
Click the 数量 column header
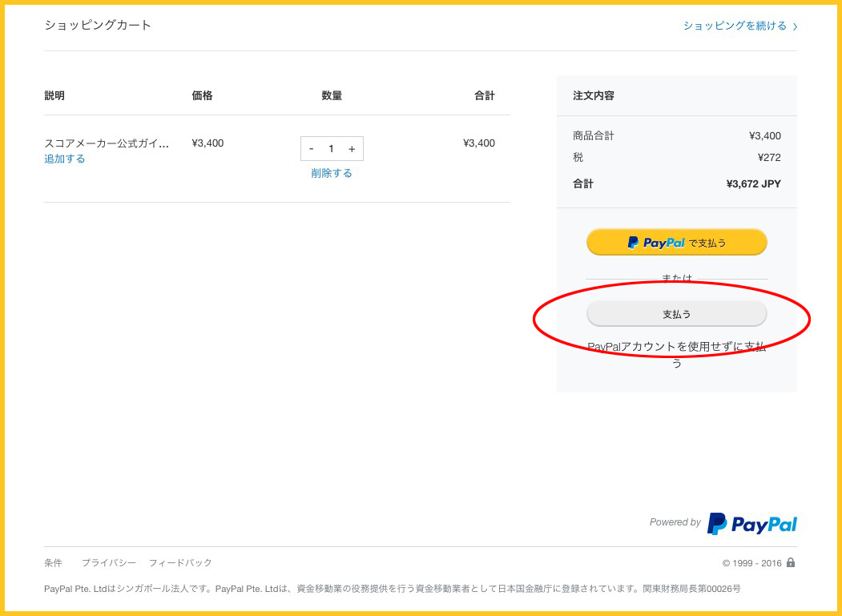point(332,95)
